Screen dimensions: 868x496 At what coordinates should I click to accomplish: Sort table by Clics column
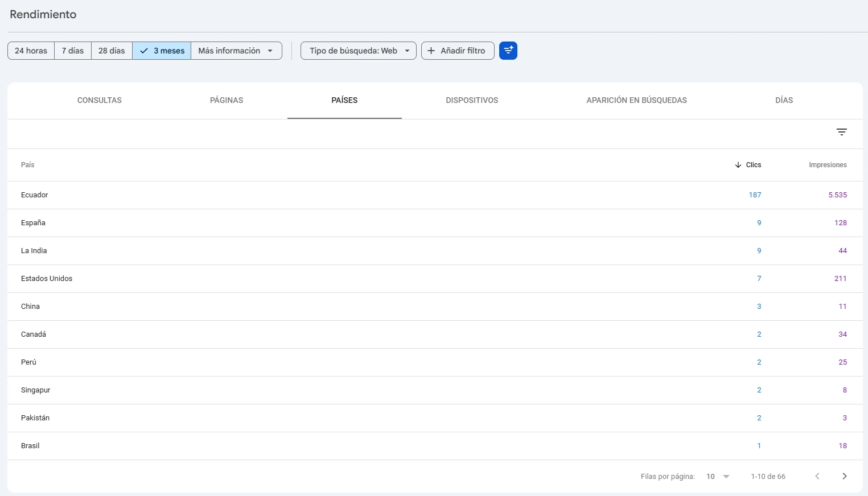pyautogui.click(x=748, y=165)
